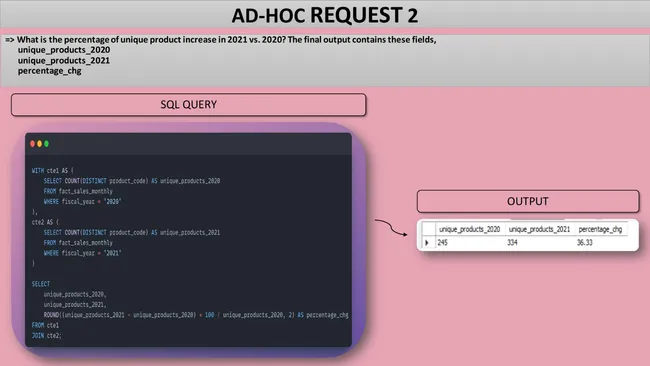Click the WITH cte1 AS code line
The image size is (650, 366).
pyautogui.click(x=53, y=170)
